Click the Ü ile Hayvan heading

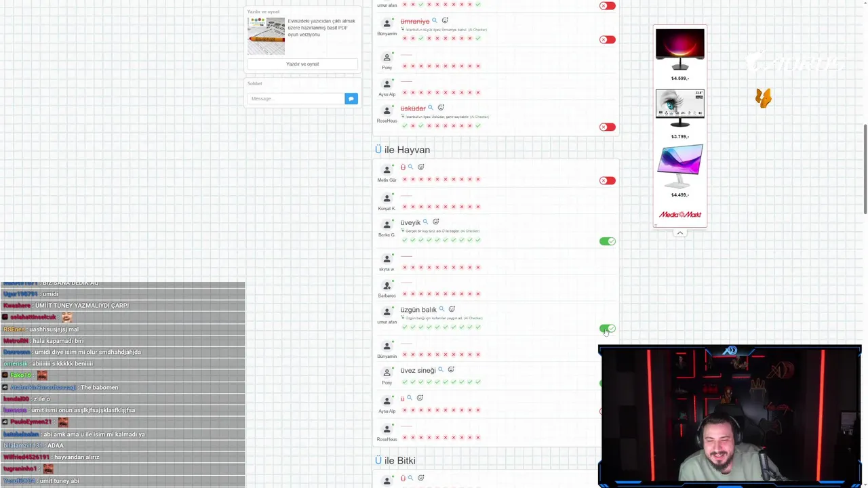click(402, 150)
